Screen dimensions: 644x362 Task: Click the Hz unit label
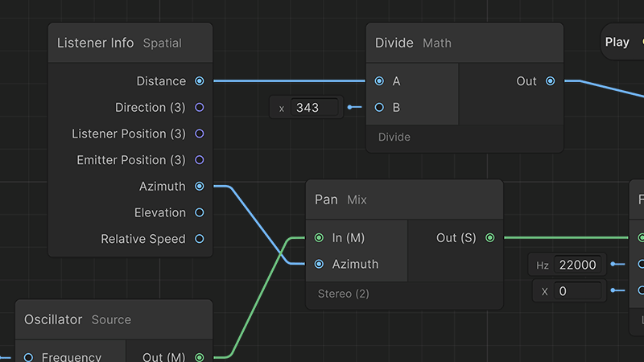point(542,265)
